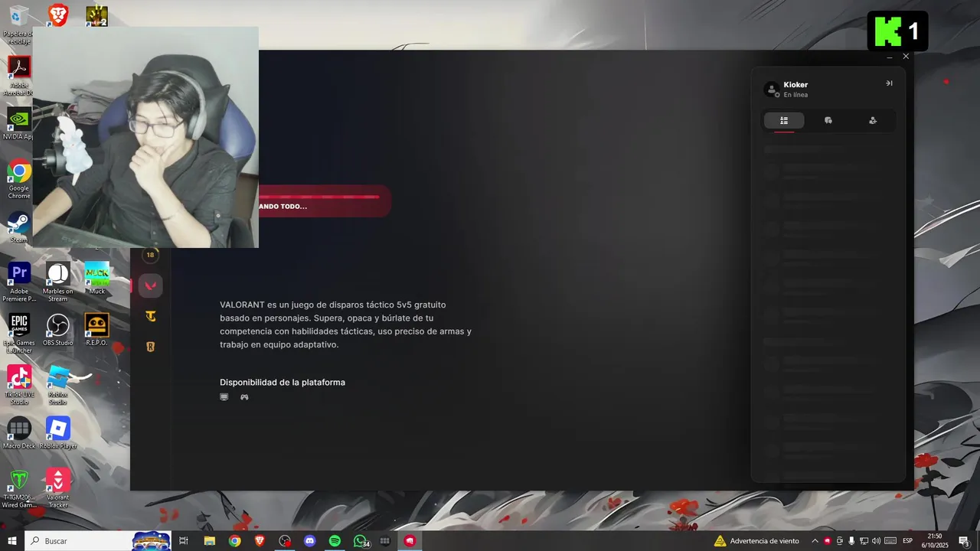Open the notification center icon

[964, 541]
